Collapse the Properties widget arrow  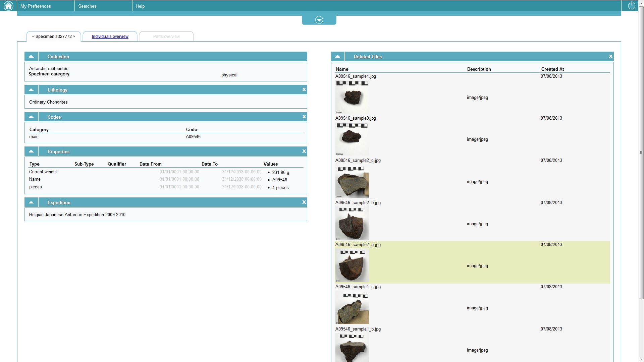[x=31, y=152]
